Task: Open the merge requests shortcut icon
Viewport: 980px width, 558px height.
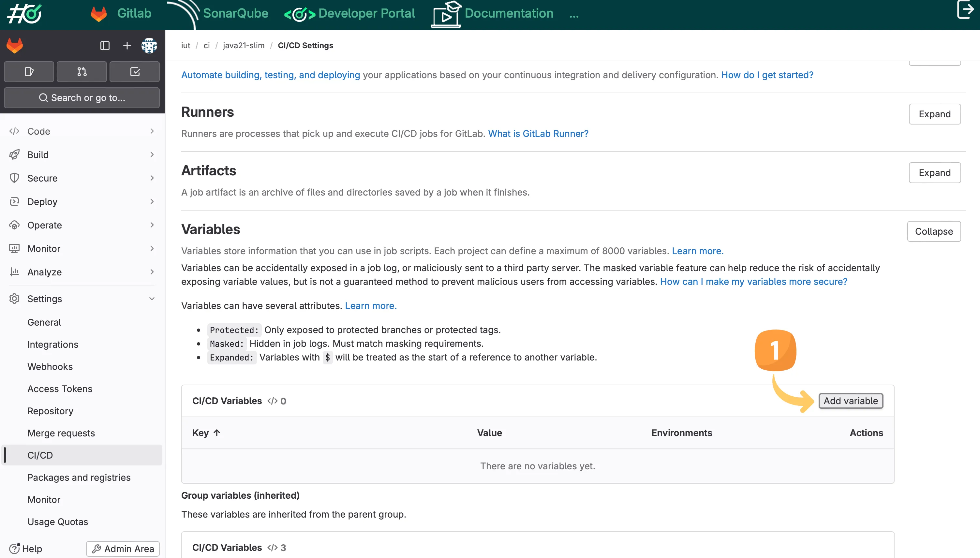Action: pos(82,72)
